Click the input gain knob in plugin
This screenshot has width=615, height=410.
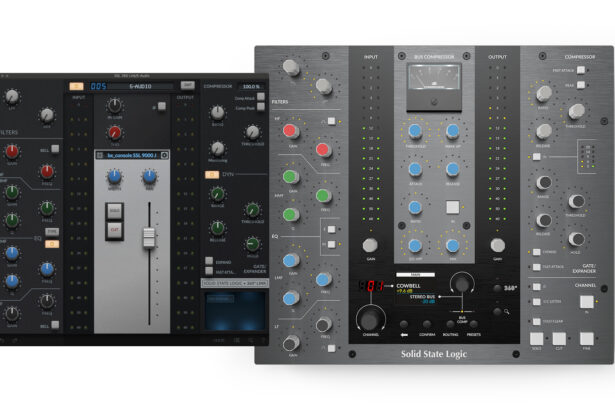coord(115,105)
